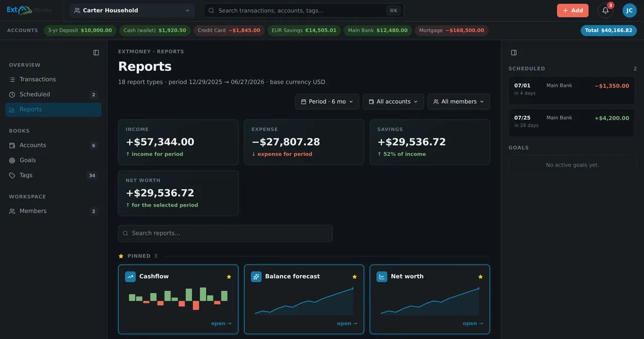Open the 07/01 scheduled −$1,350.00 item
644x339 pixels.
click(572, 90)
